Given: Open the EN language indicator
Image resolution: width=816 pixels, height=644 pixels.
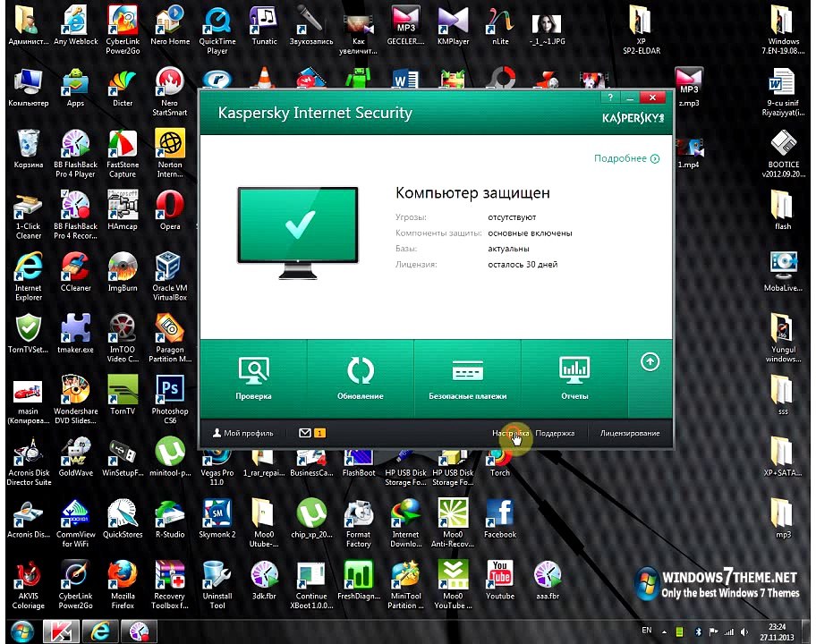Looking at the screenshot, I should (x=646, y=631).
